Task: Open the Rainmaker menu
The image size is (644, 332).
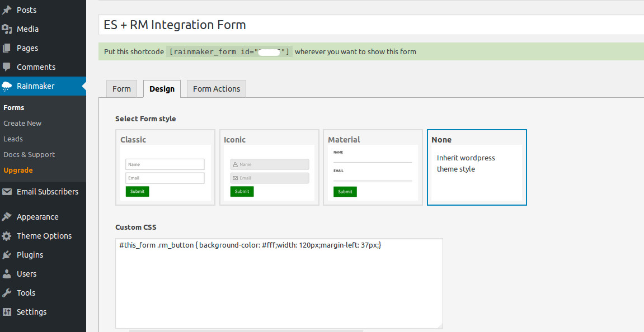Action: [x=43, y=86]
